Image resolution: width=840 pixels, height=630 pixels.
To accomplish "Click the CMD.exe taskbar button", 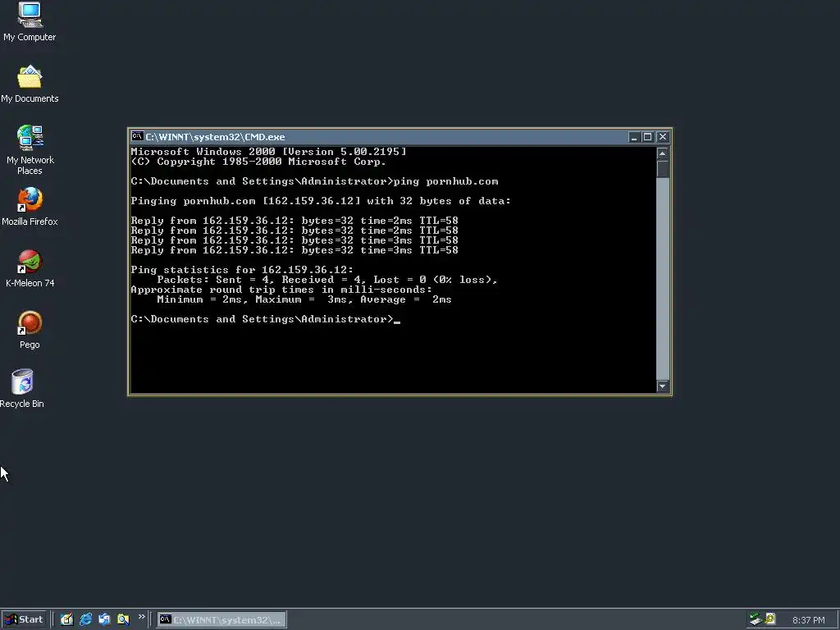I will pos(221,620).
